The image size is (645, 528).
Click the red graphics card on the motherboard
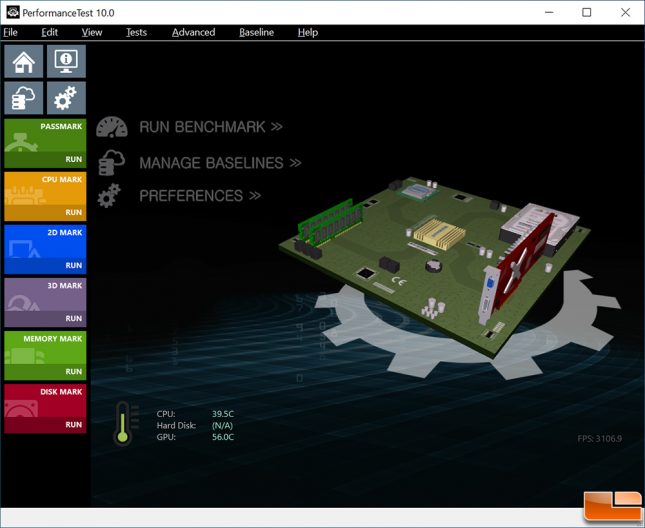pyautogui.click(x=523, y=263)
